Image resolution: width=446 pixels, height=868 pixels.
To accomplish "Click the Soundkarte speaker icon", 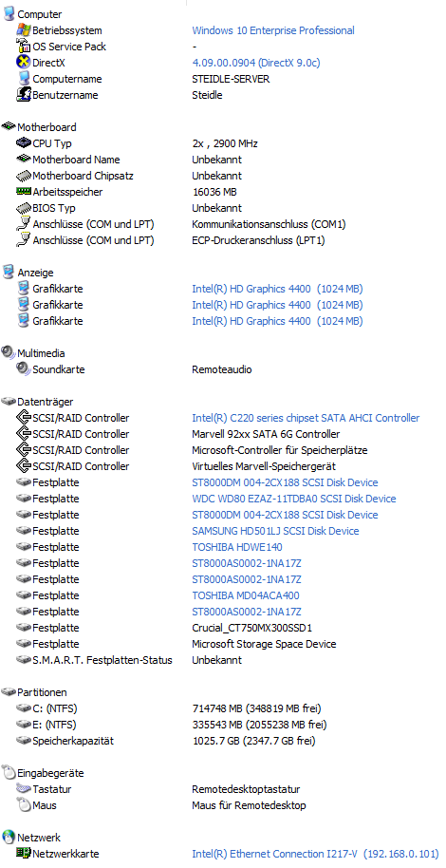I will (24, 368).
